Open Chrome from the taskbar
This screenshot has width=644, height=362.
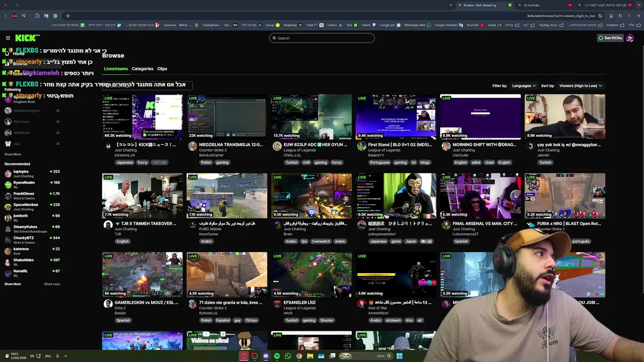[299, 356]
